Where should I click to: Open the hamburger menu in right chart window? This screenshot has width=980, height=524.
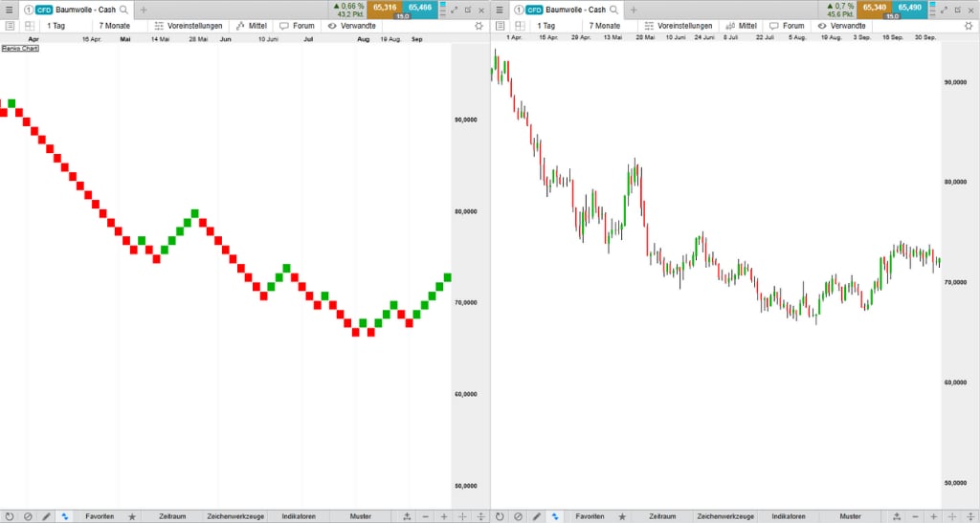499,10
